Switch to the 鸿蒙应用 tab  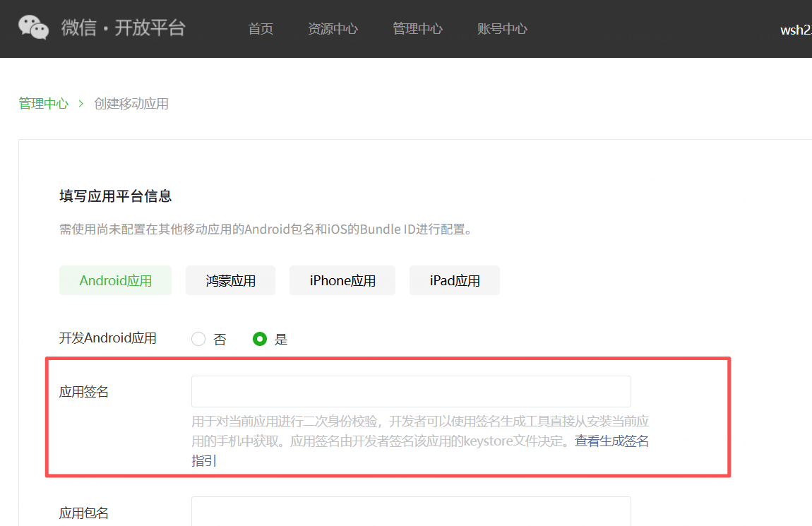230,280
